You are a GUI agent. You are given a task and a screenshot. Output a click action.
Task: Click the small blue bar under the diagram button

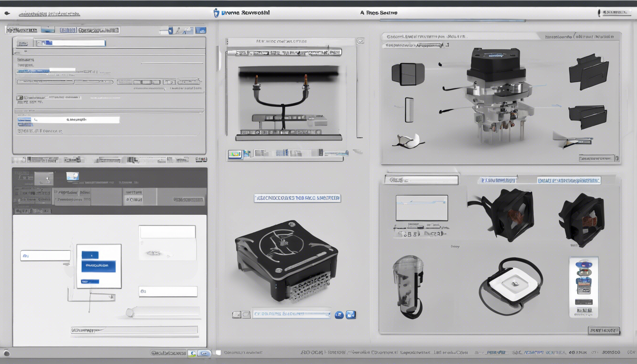click(x=90, y=282)
